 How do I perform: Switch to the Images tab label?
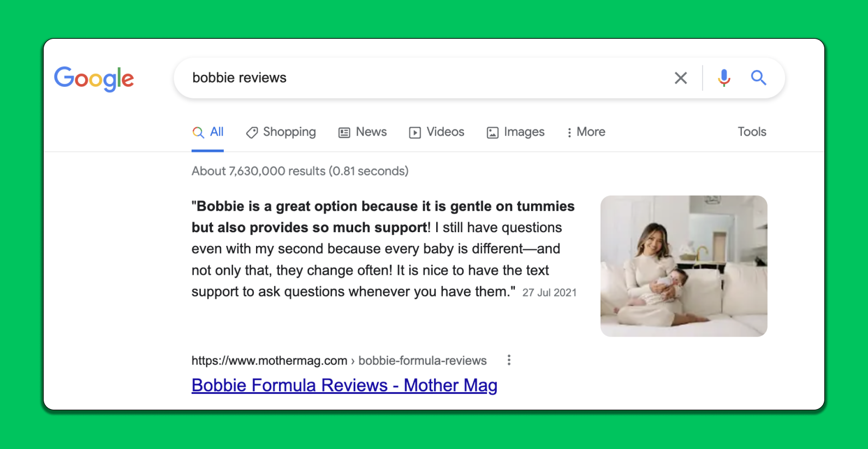coord(524,132)
